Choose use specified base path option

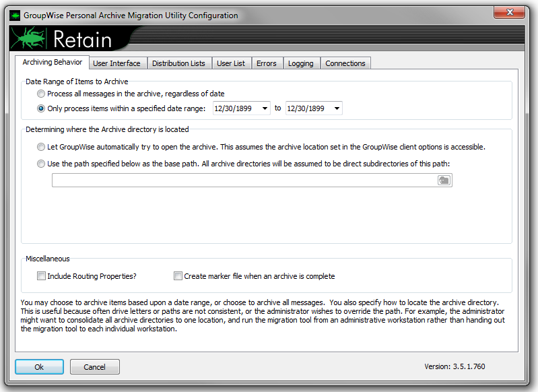(x=41, y=164)
